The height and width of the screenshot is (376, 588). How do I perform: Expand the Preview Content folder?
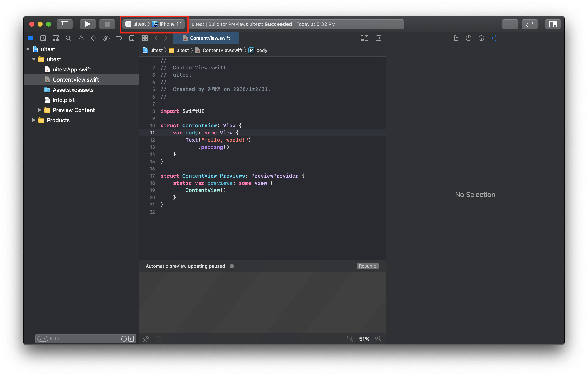39,110
